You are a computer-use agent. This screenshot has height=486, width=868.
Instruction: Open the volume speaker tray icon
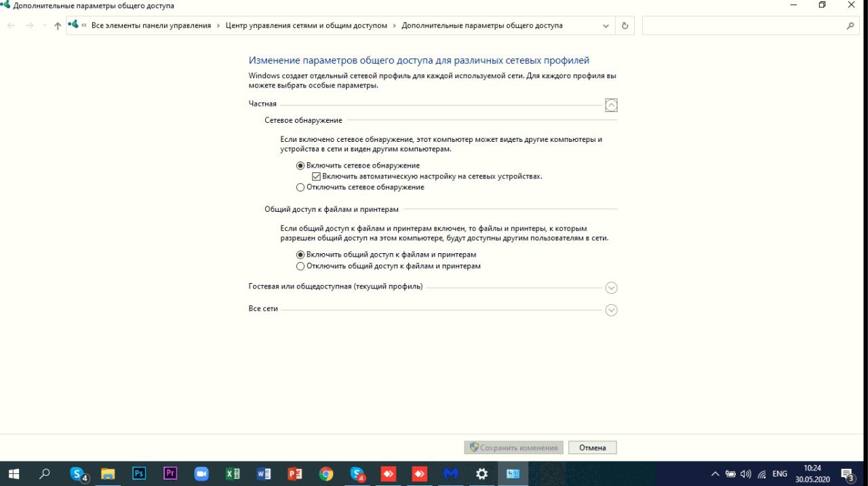[x=746, y=474]
